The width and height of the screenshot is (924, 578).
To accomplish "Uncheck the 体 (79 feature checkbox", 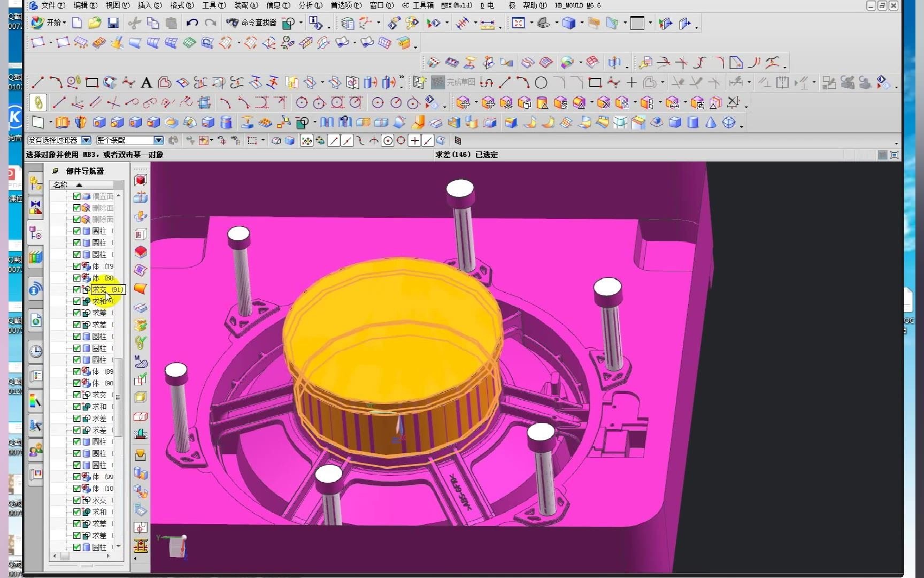I will click(x=76, y=266).
